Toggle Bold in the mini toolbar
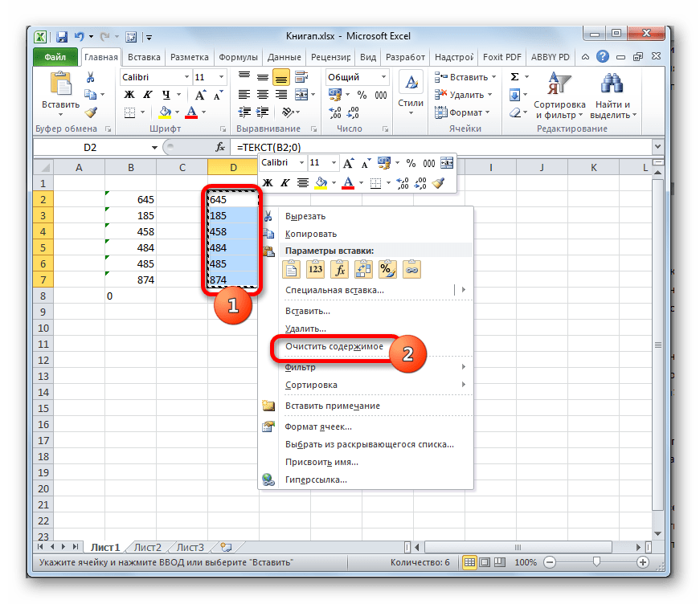The height and width of the screenshot is (604, 700). 268,183
